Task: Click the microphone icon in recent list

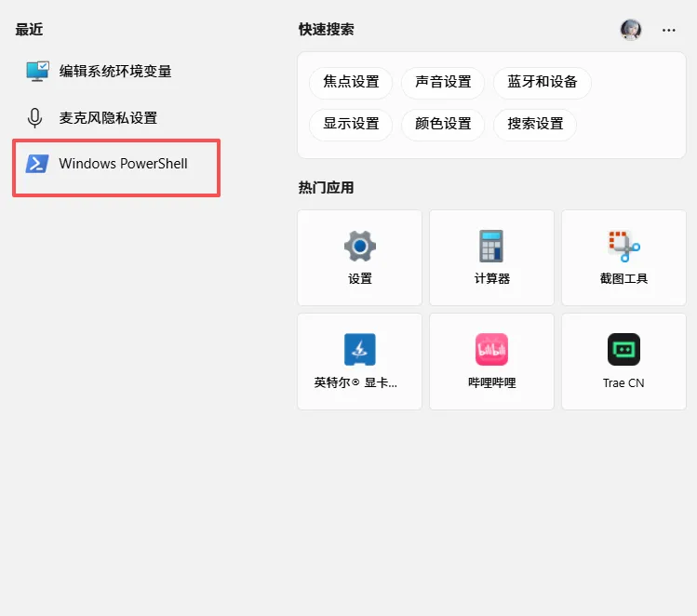Action: [x=34, y=118]
